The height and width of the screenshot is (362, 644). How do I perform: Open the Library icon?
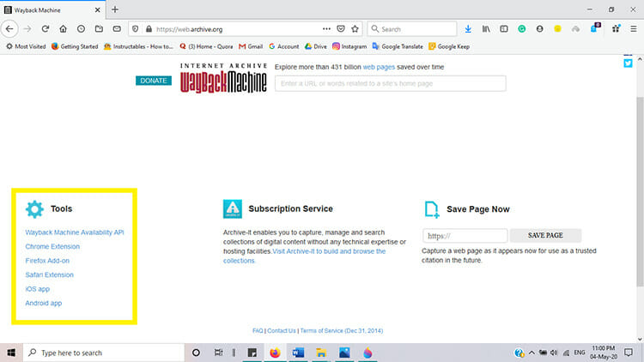[486, 29]
